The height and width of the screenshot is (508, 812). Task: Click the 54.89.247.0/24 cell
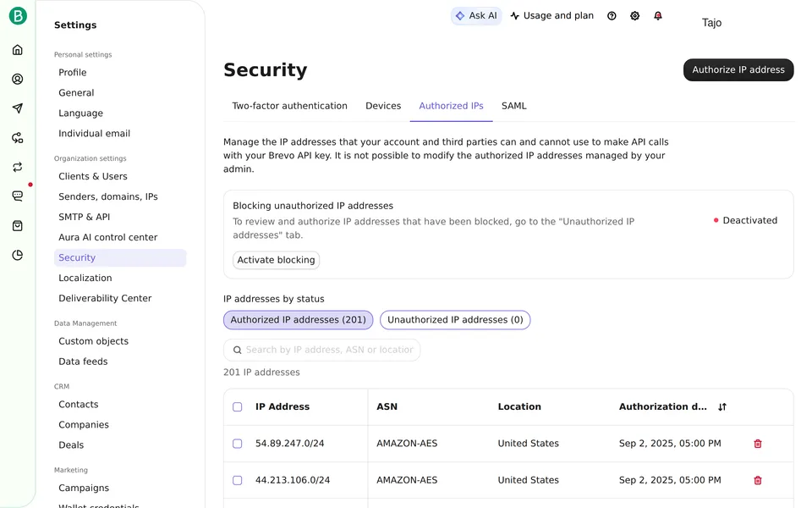tap(289, 444)
